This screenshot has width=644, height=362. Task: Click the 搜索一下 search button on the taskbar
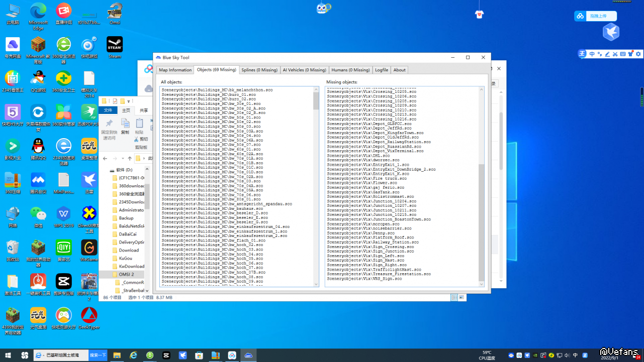click(x=98, y=355)
